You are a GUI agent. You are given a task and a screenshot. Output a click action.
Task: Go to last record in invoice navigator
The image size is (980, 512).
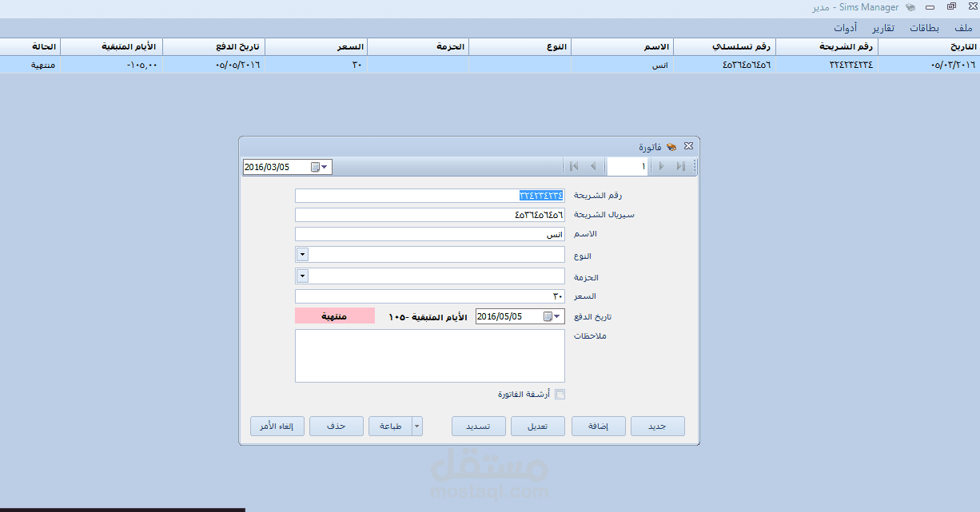680,166
